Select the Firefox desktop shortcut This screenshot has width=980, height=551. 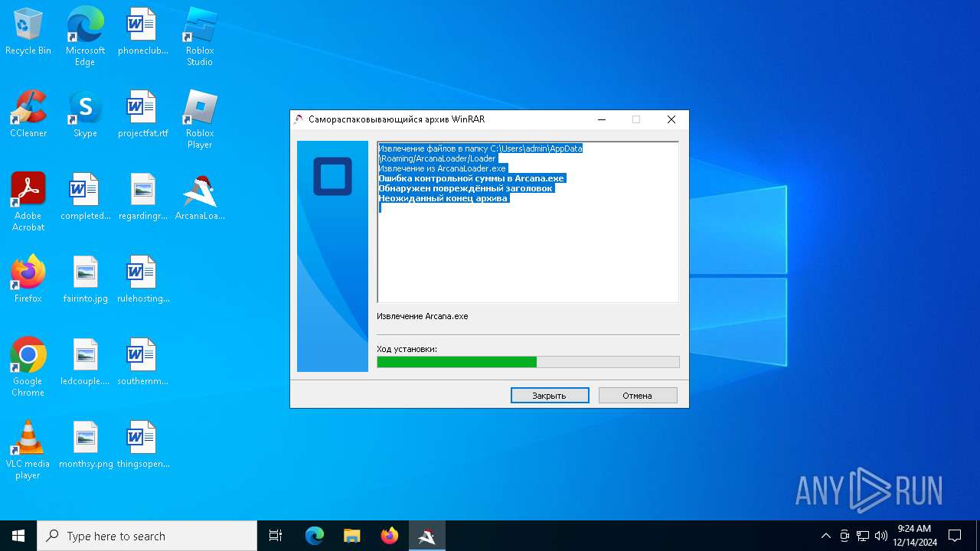click(28, 279)
